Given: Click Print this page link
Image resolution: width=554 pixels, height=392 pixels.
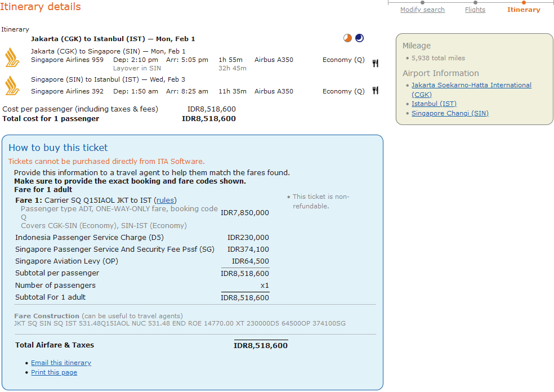Looking at the screenshot, I should [54, 372].
